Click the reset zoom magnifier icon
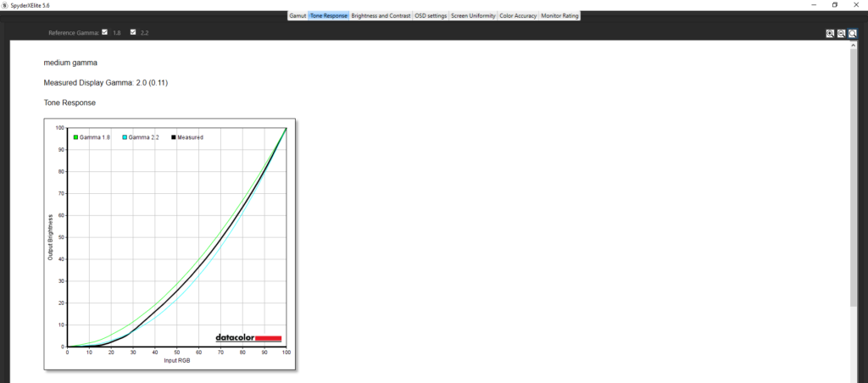The height and width of the screenshot is (383, 868). pyautogui.click(x=852, y=34)
